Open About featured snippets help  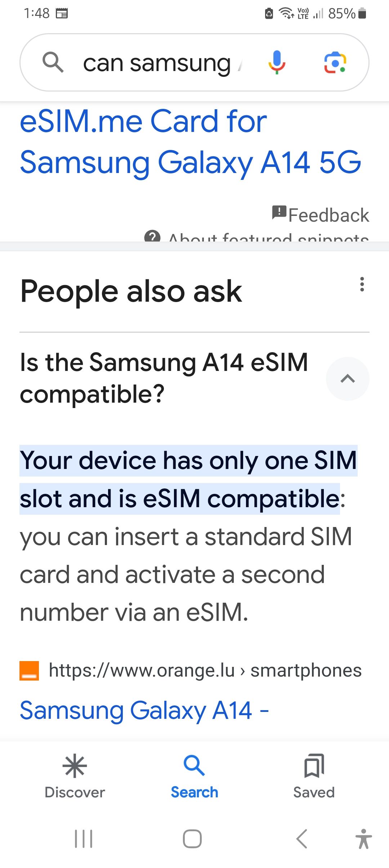268,238
